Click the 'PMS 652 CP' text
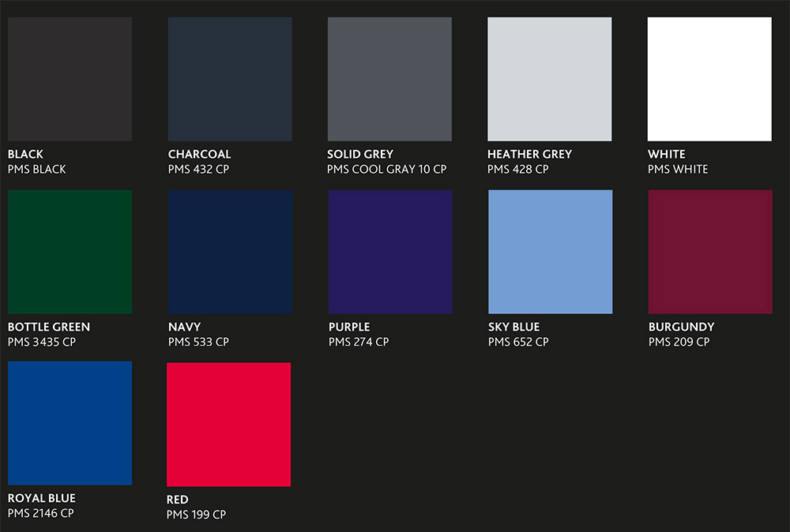The image size is (790, 532). pos(518,342)
